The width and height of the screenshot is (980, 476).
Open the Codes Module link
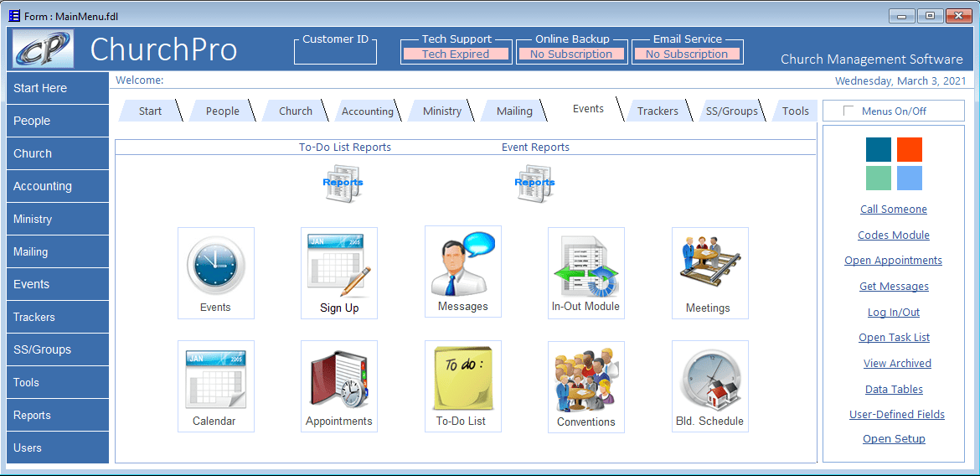point(894,235)
